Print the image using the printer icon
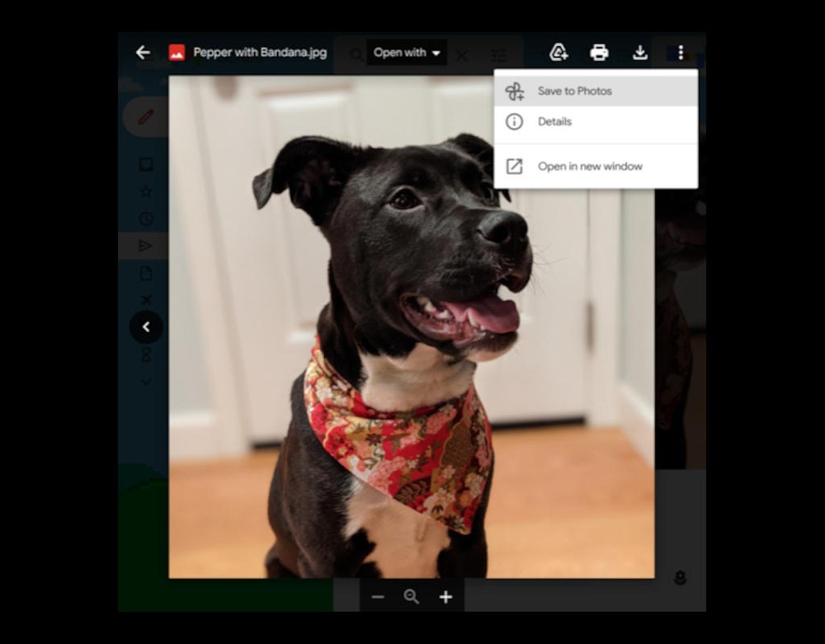Screen dimensions: 825x644 (599, 53)
